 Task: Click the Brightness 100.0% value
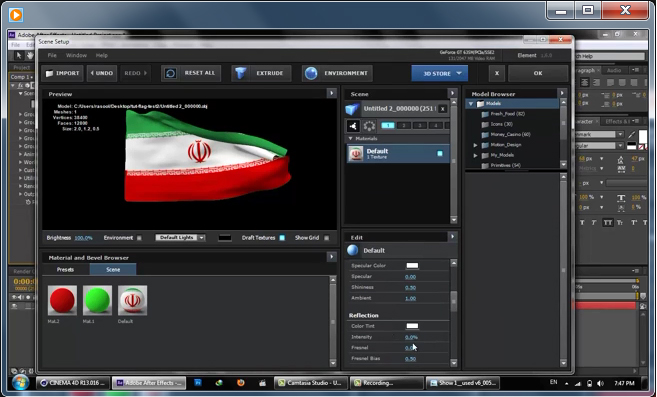83,238
